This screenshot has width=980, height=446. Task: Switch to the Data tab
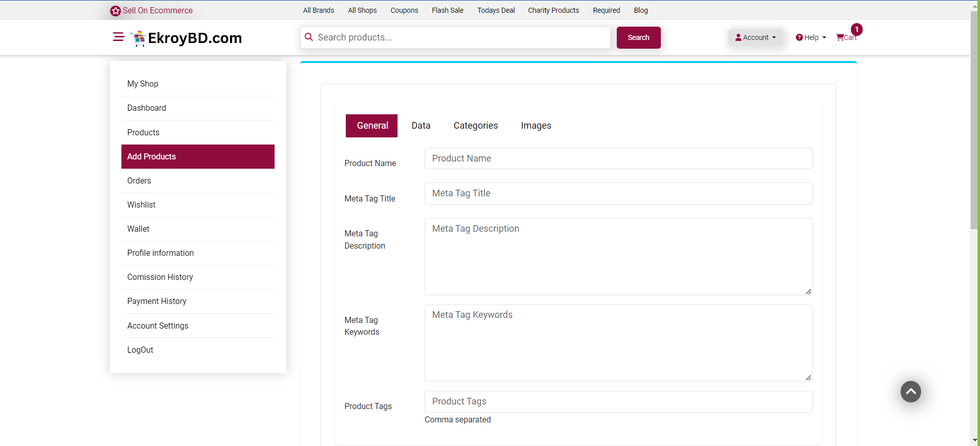tap(421, 126)
